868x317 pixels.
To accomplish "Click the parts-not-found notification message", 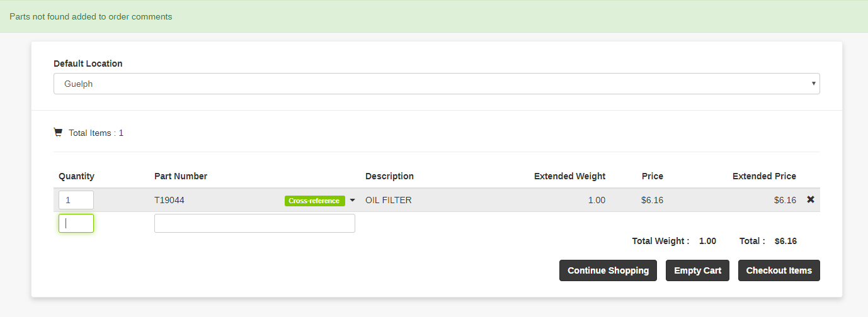I will pyautogui.click(x=91, y=16).
